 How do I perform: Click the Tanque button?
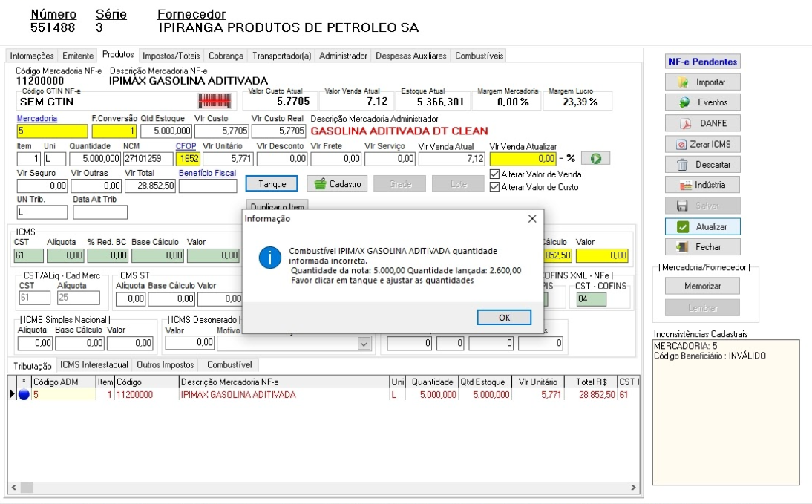[272, 184]
